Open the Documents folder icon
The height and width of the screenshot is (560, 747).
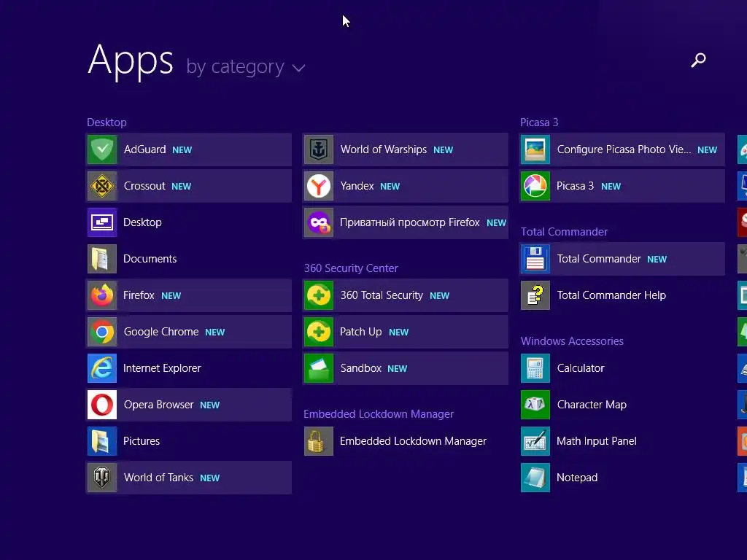click(x=102, y=259)
